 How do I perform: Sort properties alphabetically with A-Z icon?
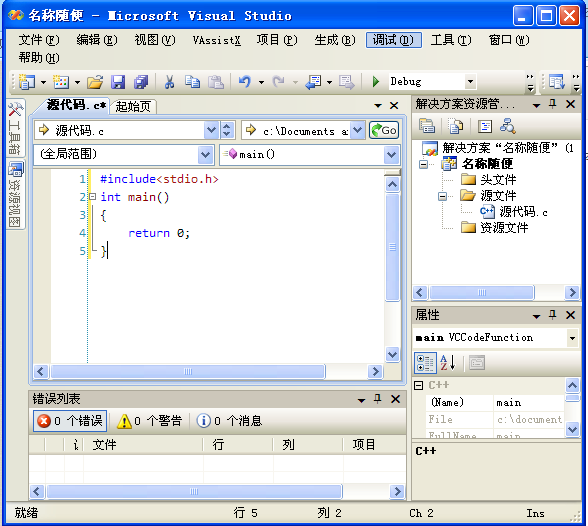pos(448,363)
